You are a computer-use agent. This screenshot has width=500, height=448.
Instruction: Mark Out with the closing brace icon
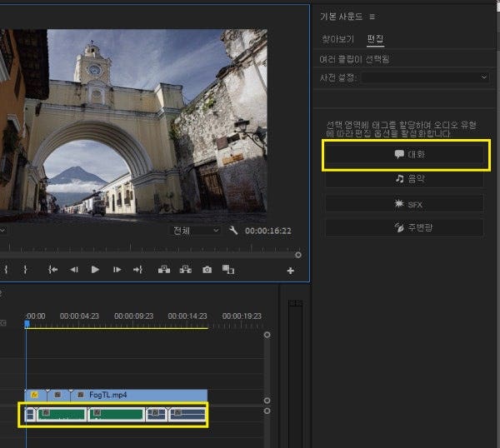coord(25,270)
